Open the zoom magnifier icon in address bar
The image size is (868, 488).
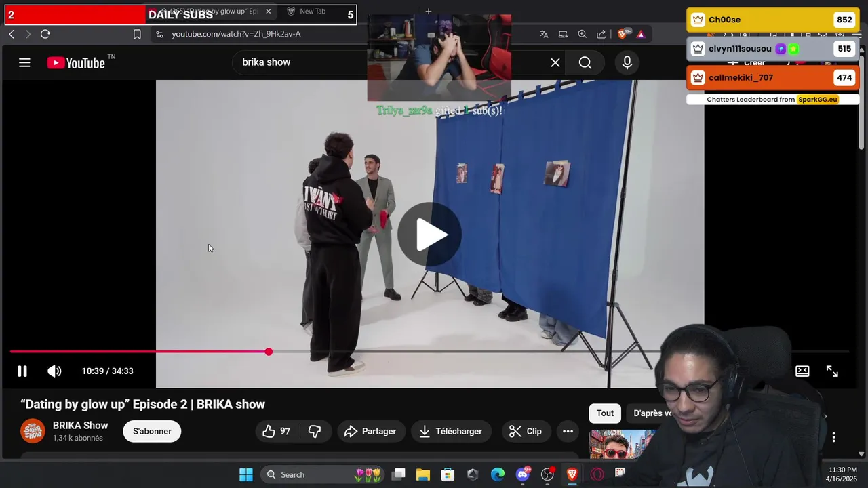(x=582, y=34)
